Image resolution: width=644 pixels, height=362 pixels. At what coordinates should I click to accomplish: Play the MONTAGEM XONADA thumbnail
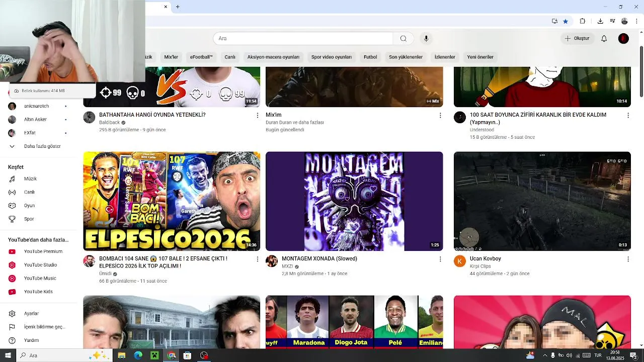354,201
